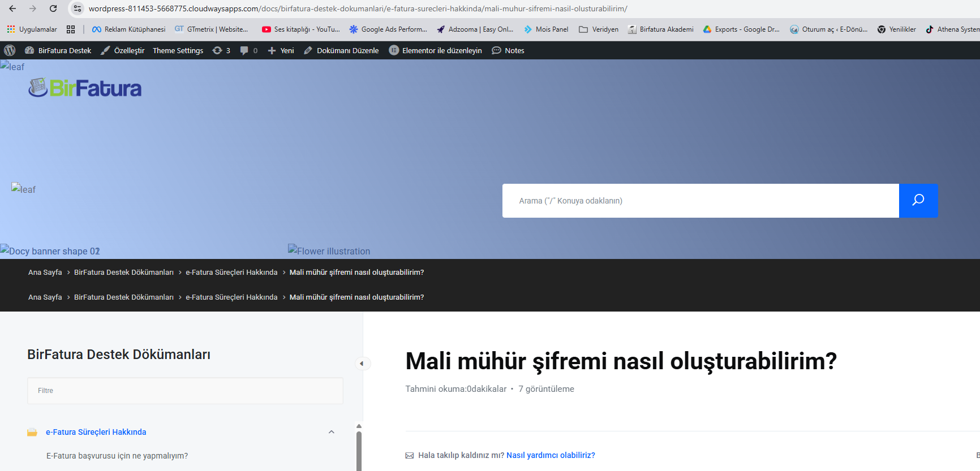The height and width of the screenshot is (471, 980).
Task: Click Ana Sayfa in first breadcrumb row
Action: pos(45,273)
